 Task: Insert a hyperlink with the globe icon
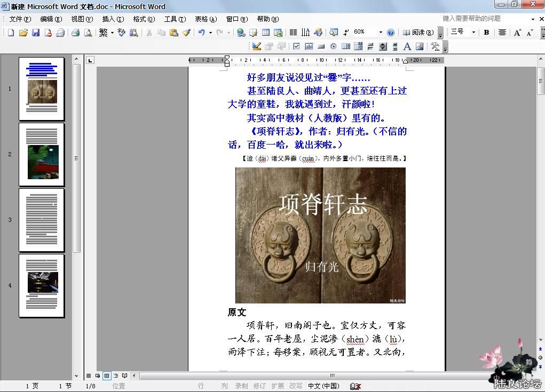pyautogui.click(x=241, y=33)
